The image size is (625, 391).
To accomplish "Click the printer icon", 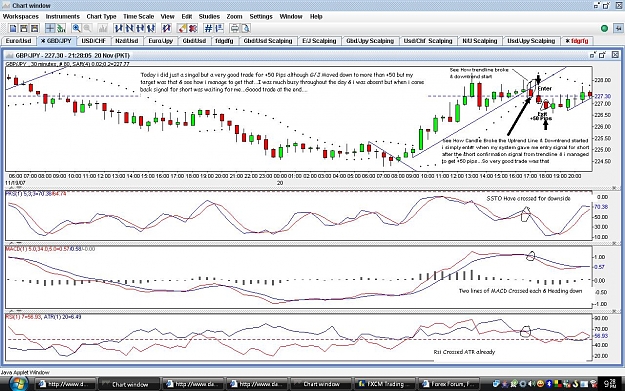I will pos(235,28).
